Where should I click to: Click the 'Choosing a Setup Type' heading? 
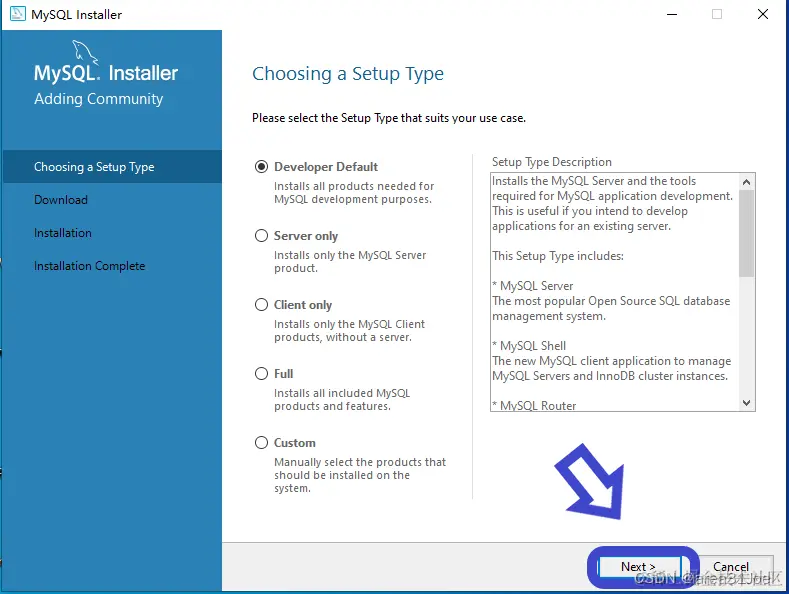(348, 74)
